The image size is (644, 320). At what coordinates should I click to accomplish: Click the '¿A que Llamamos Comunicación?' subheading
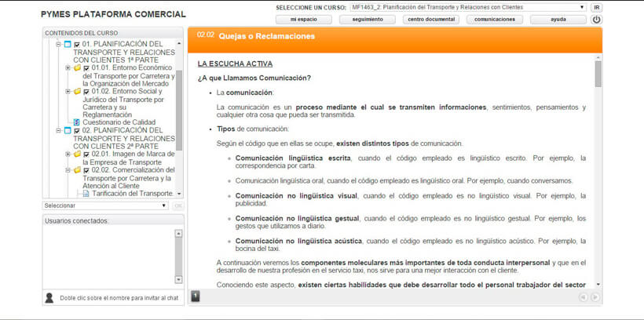[254, 78]
